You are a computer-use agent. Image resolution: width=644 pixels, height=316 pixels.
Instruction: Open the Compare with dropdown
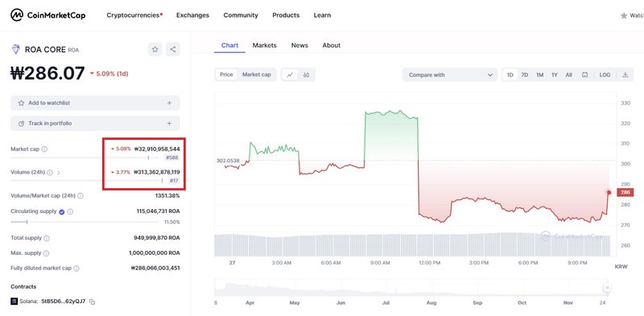[450, 75]
